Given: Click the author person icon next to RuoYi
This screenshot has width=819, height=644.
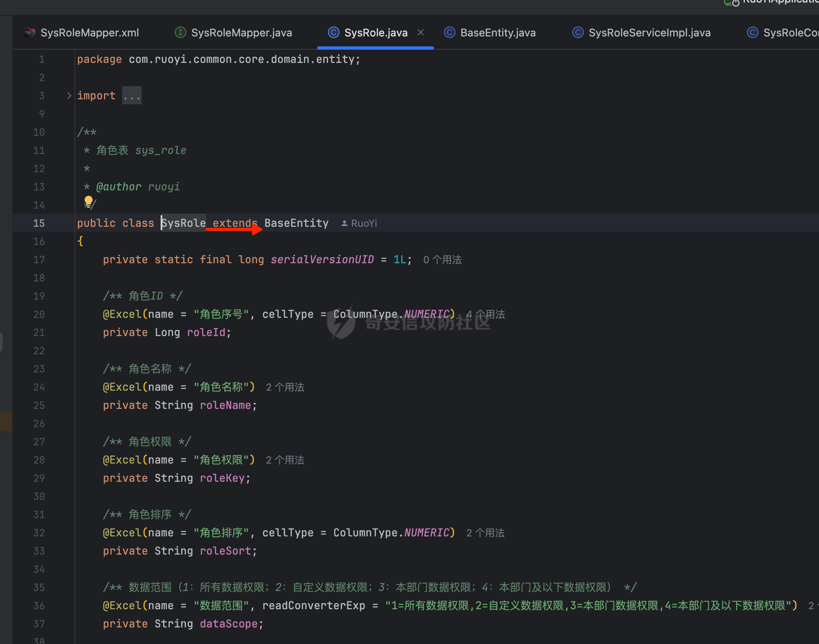Looking at the screenshot, I should [x=344, y=223].
